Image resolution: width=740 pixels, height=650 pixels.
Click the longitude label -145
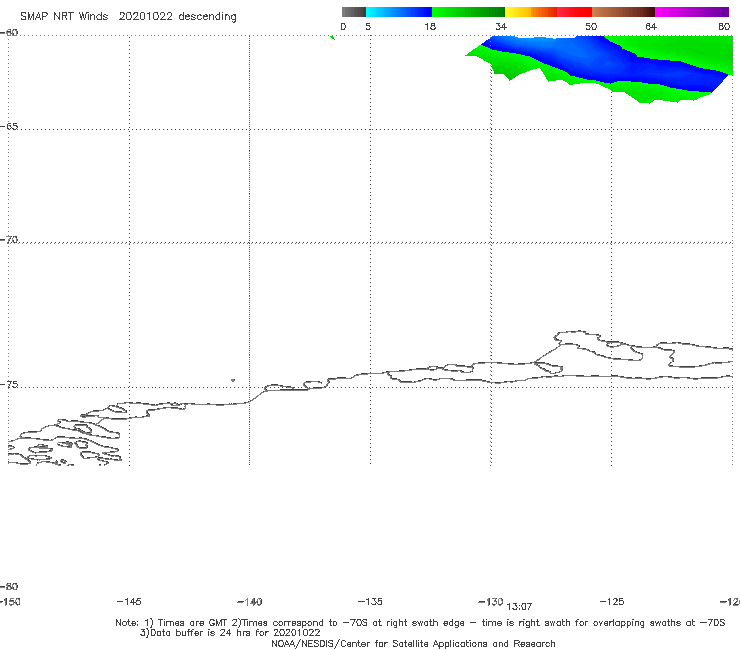tap(129, 602)
